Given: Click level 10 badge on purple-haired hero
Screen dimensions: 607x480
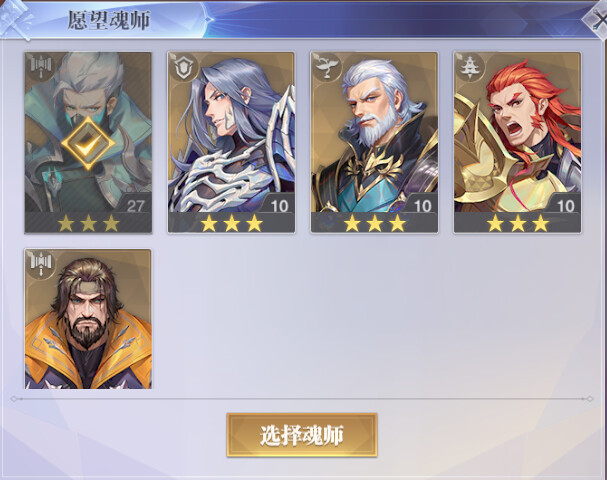Looking at the screenshot, I should point(278,204).
